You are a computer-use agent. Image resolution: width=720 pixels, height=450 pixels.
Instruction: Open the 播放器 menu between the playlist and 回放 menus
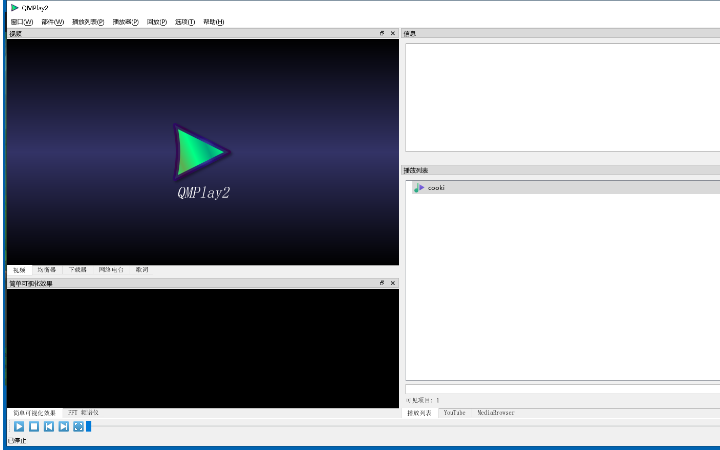coord(125,22)
